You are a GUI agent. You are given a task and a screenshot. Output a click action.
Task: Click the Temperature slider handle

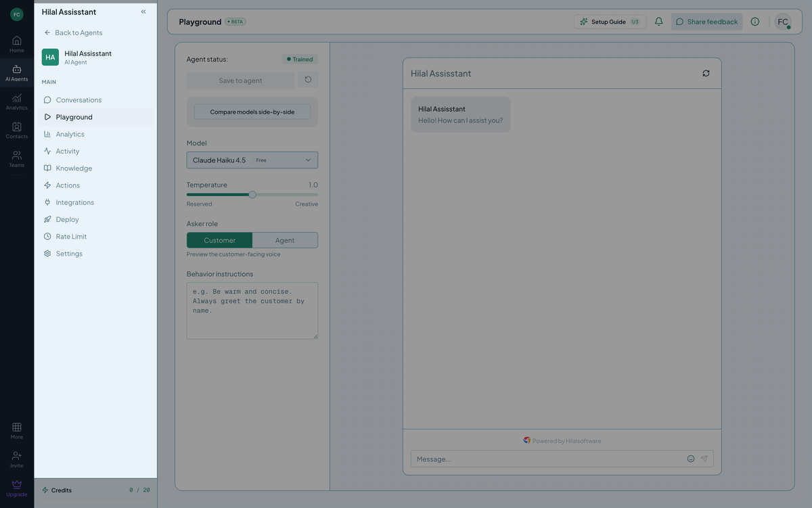pyautogui.click(x=252, y=195)
